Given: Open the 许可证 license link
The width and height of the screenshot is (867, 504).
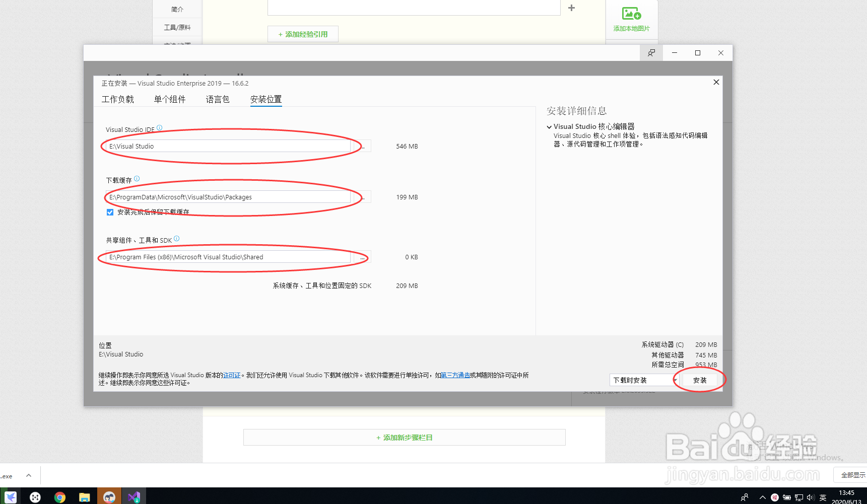Looking at the screenshot, I should tap(232, 375).
